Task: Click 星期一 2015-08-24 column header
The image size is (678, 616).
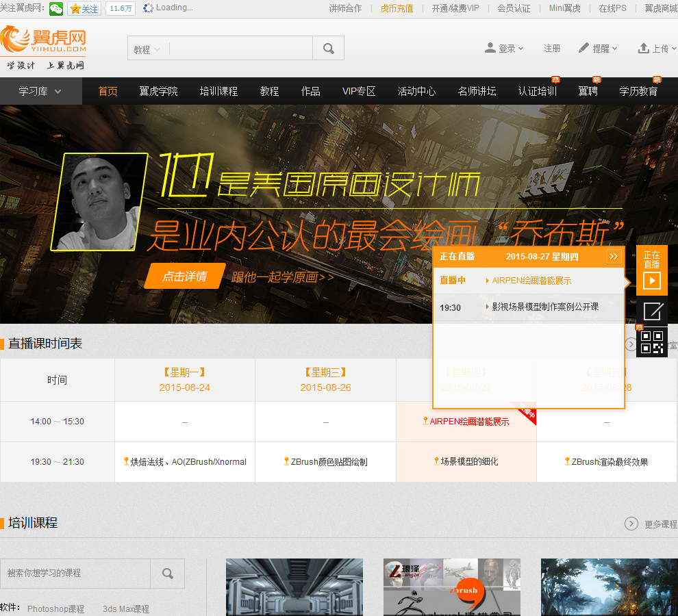Action: (x=185, y=380)
